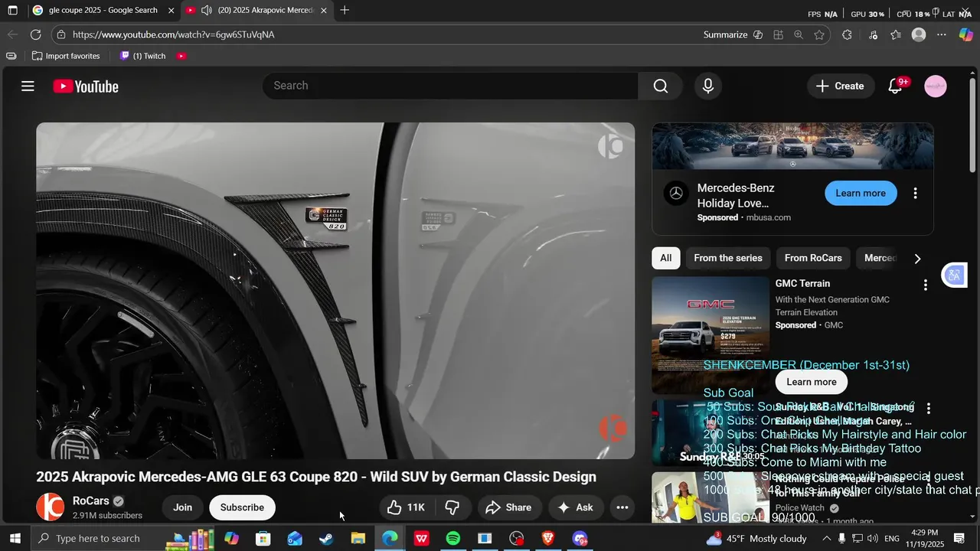980x551 pixels.
Task: Open the browser profile avatar
Action: (x=919, y=34)
